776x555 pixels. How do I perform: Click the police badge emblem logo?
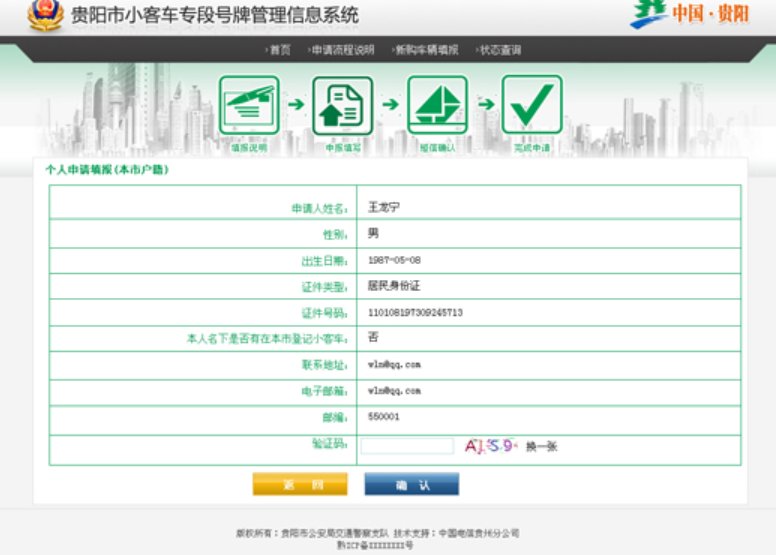tap(45, 15)
